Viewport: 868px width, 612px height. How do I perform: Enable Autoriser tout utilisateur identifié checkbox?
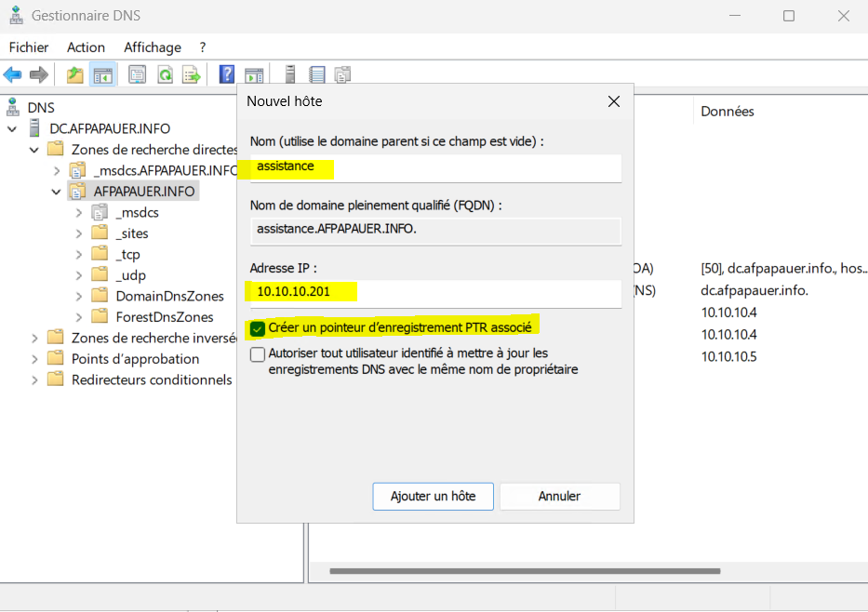pos(258,354)
